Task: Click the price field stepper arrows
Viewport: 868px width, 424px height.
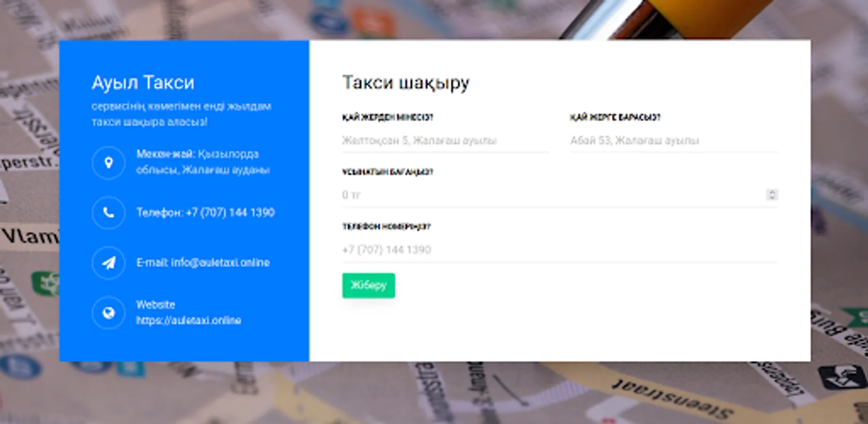Action: 771,195
